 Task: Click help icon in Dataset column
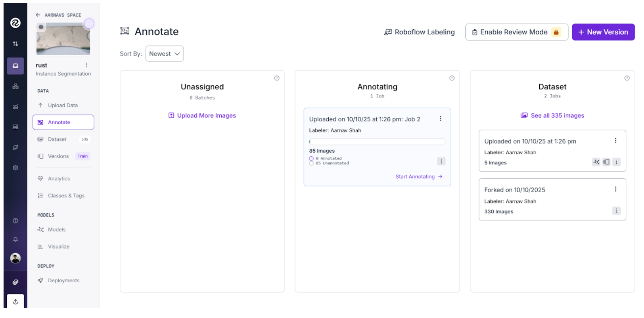tap(627, 78)
